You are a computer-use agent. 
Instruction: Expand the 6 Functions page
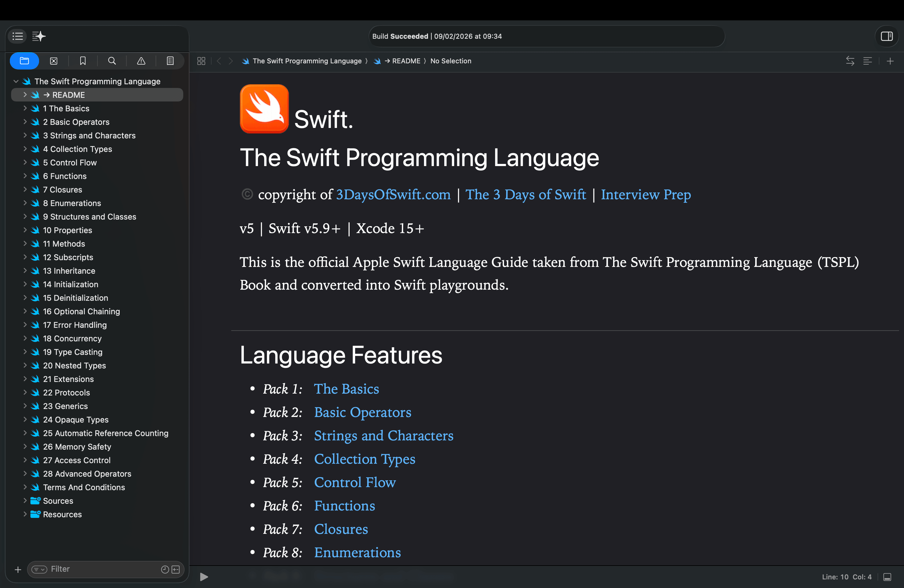pos(25,176)
